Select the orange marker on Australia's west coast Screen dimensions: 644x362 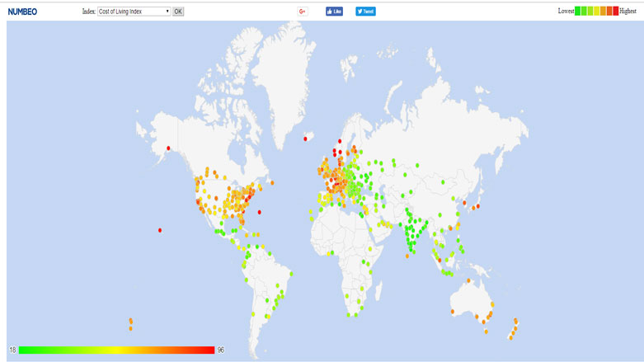coord(453,311)
